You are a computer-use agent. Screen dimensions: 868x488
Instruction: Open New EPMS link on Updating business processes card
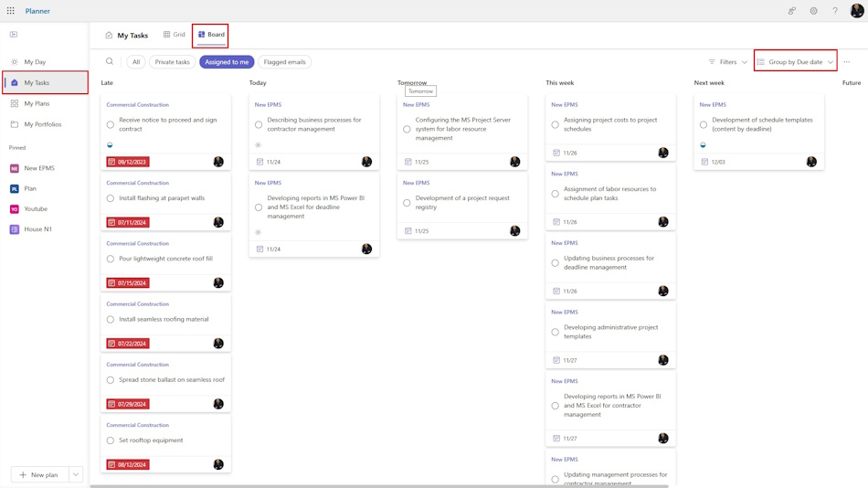point(564,242)
